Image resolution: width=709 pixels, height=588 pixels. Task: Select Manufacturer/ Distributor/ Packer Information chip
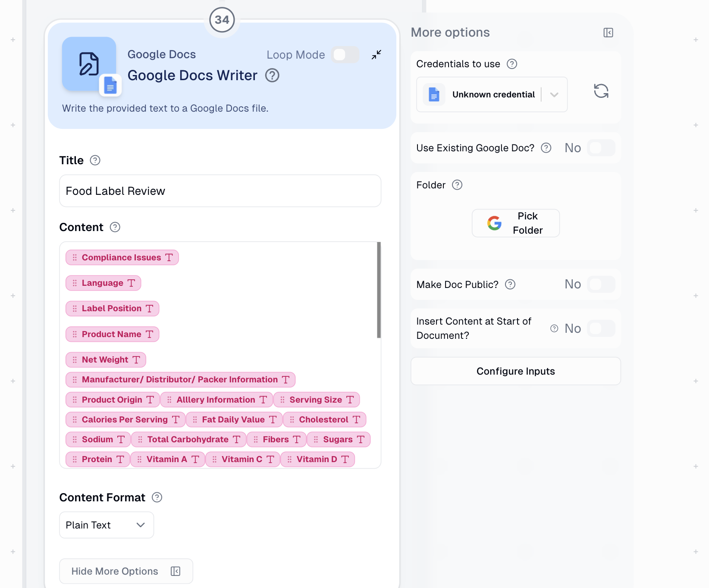click(x=180, y=379)
